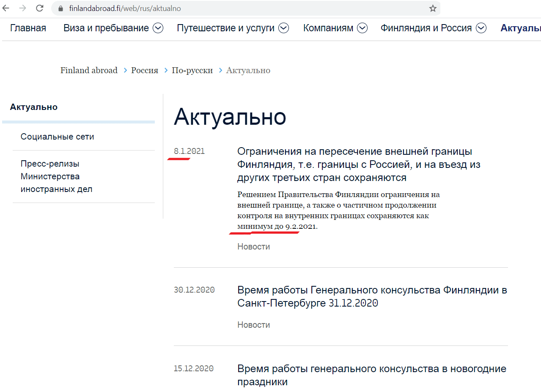The height and width of the screenshot is (392, 541).
Task: Click Finland abroad in the breadcrumb
Action: (89, 70)
